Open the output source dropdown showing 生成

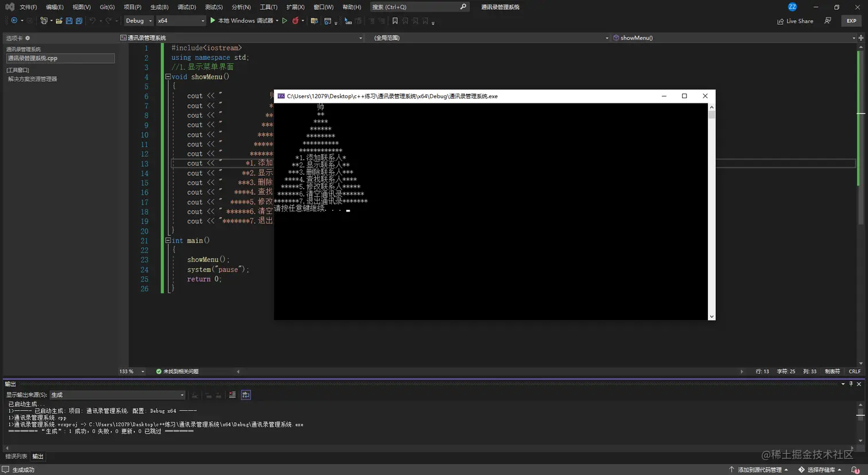[118, 395]
